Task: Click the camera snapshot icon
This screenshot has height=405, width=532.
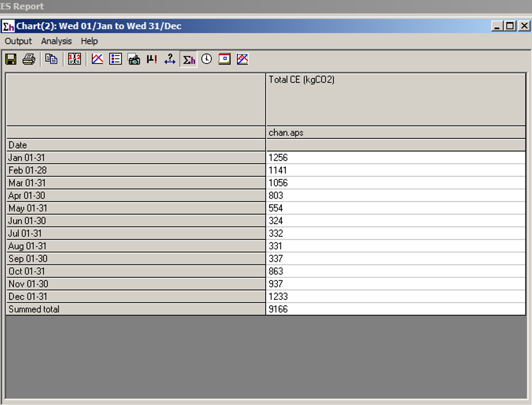Action: (134, 59)
